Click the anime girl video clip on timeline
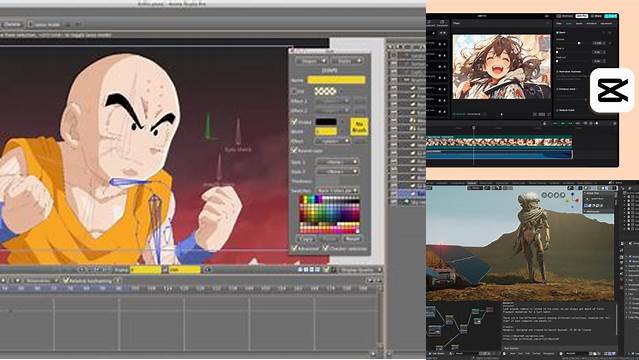The height and width of the screenshot is (360, 639). (x=499, y=142)
